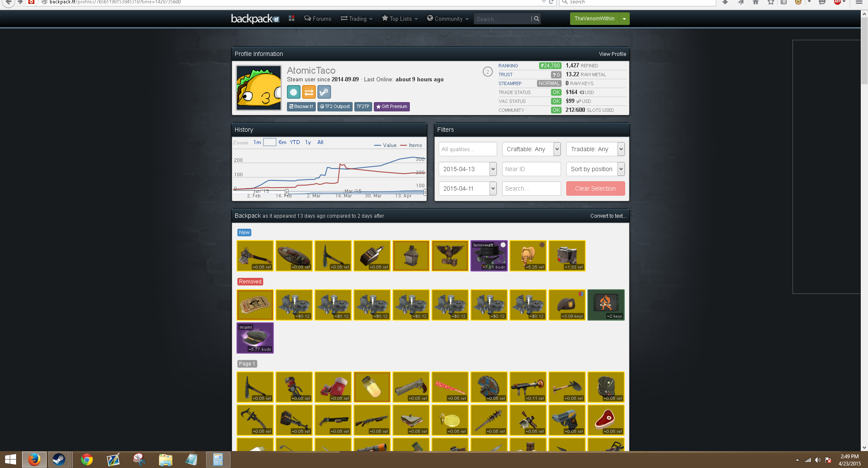Screen dimensions: 868x468
Task: Open the Top Lists menu
Action: point(400,19)
